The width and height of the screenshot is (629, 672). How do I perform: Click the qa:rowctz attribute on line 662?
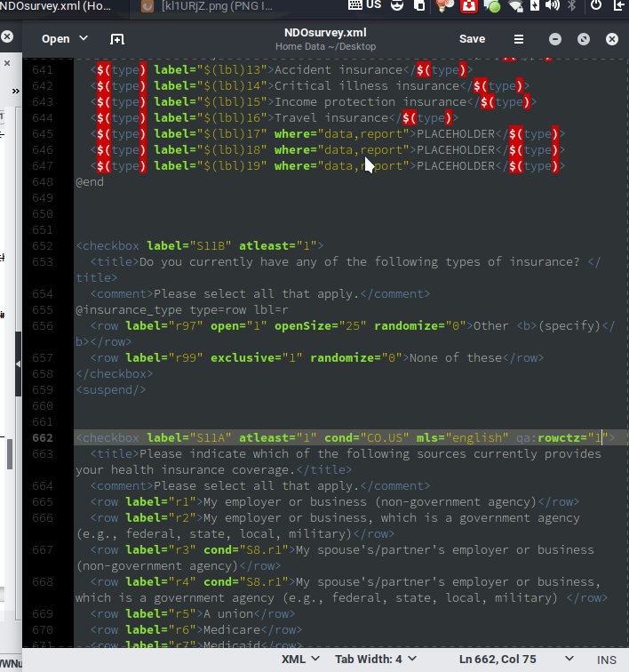[x=562, y=437]
